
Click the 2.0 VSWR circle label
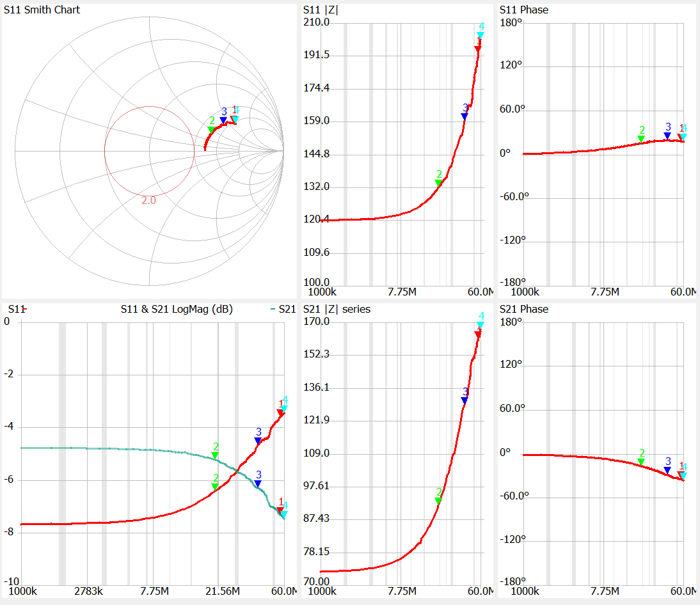148,200
